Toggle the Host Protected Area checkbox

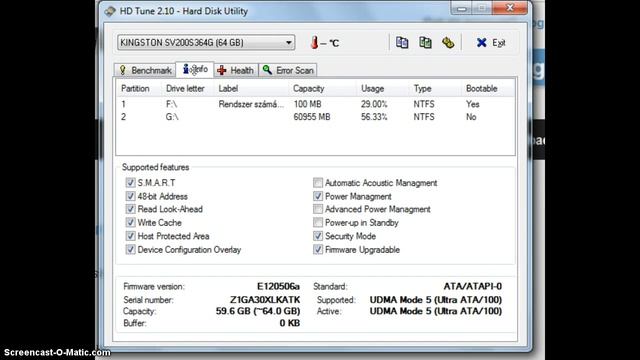(x=130, y=236)
